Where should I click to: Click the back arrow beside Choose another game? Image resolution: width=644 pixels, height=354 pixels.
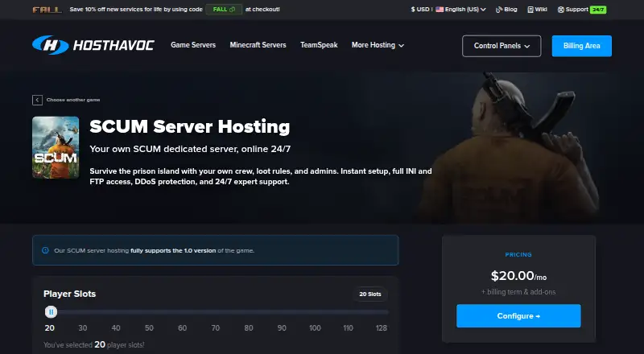(37, 100)
